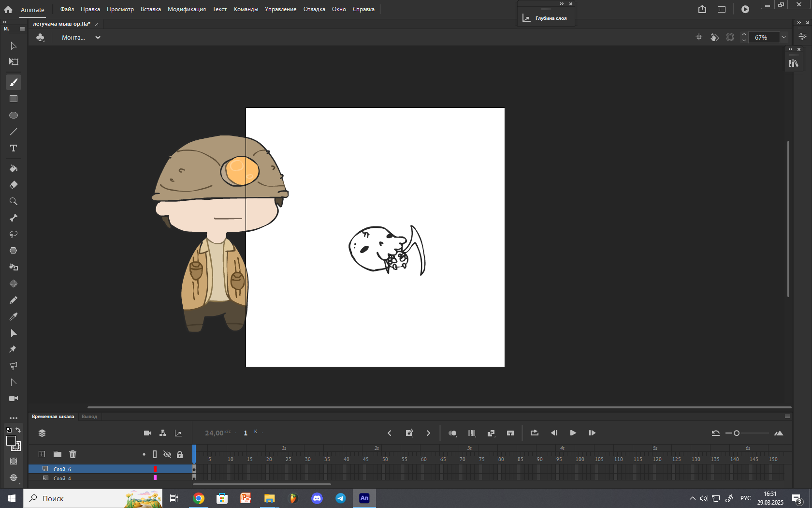Viewport: 812px width, 508px height.
Task: Open the Модификация menu
Action: [187, 9]
